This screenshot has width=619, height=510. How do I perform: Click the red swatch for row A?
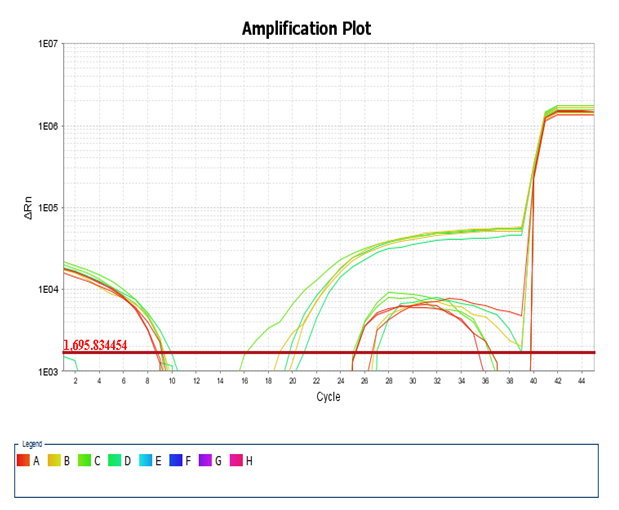[x=23, y=460]
